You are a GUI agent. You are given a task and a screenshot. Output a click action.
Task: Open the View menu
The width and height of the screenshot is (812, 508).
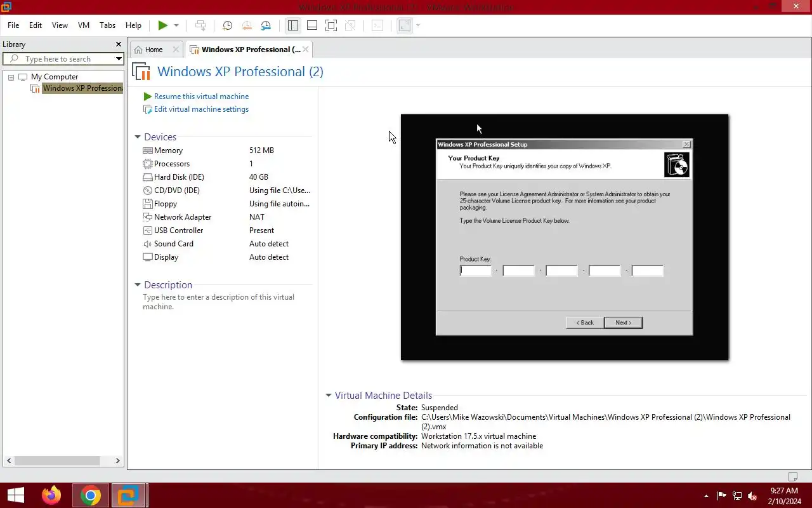(60, 25)
